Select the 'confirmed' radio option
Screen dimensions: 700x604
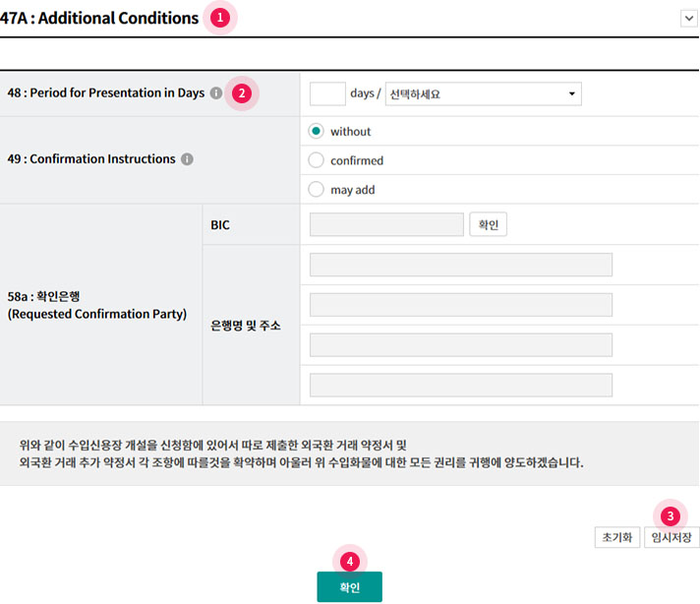316,160
